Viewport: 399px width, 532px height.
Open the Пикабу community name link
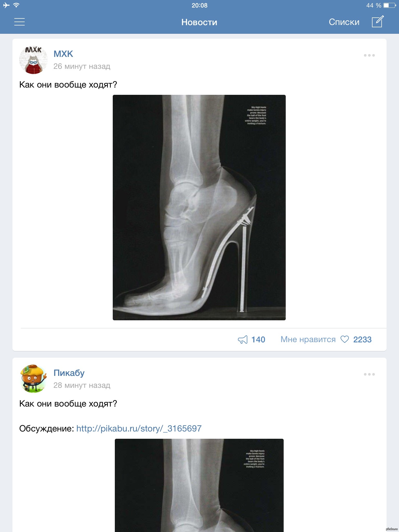tap(69, 373)
